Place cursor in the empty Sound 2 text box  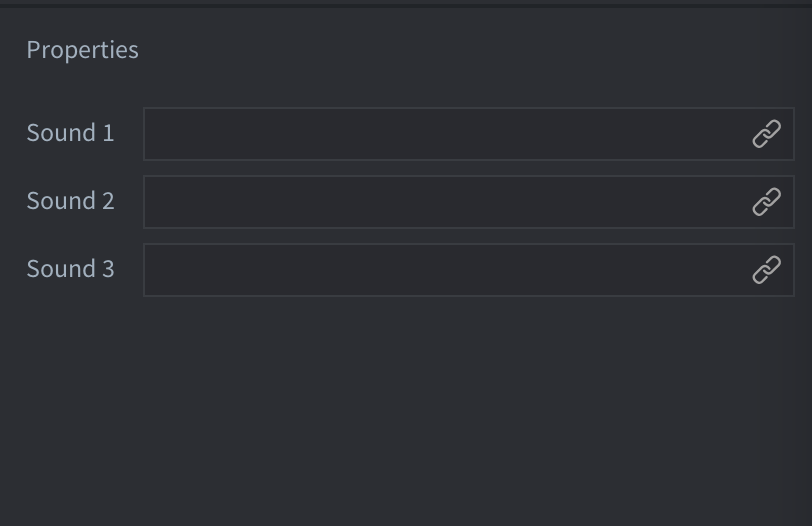coord(445,202)
